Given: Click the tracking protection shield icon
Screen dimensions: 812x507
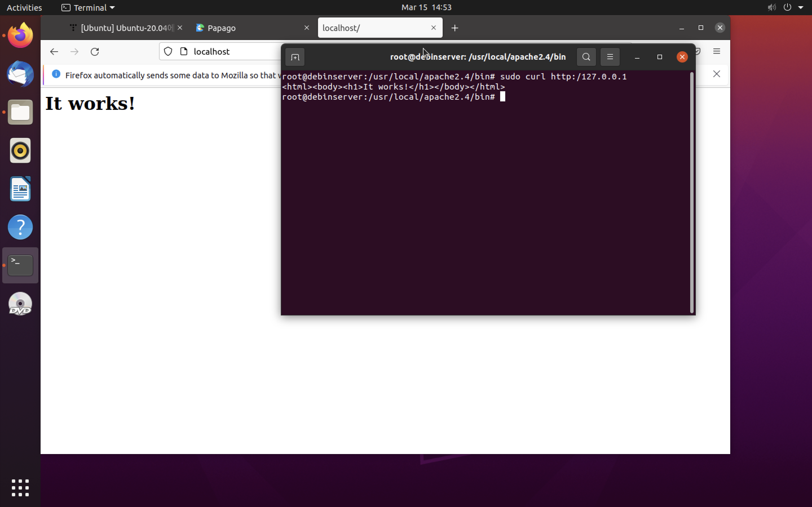Looking at the screenshot, I should [168, 52].
